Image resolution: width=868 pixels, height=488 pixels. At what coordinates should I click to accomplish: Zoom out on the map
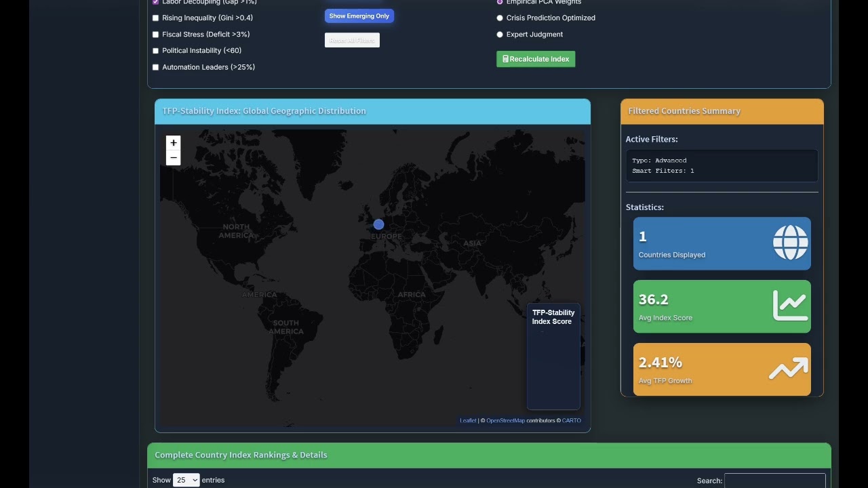click(174, 158)
